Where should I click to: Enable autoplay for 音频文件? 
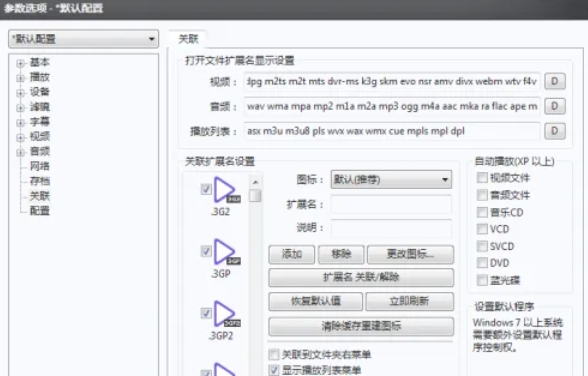482,195
